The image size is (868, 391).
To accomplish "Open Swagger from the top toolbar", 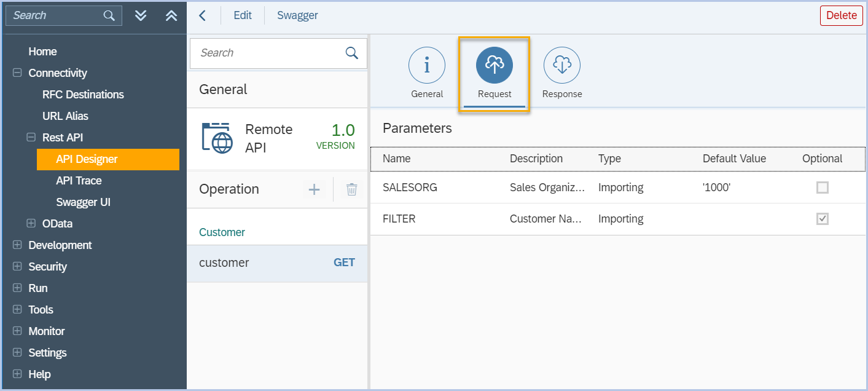I will (297, 15).
